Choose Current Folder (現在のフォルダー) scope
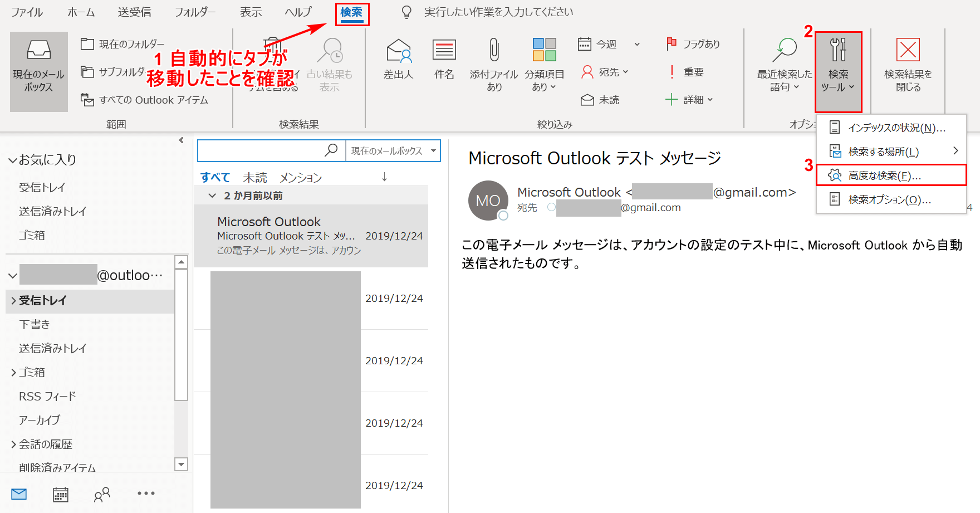Image resolution: width=980 pixels, height=513 pixels. [122, 44]
